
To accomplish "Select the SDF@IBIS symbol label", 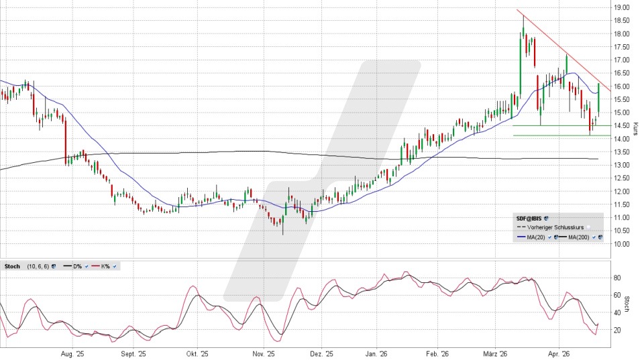I will 527,218.
